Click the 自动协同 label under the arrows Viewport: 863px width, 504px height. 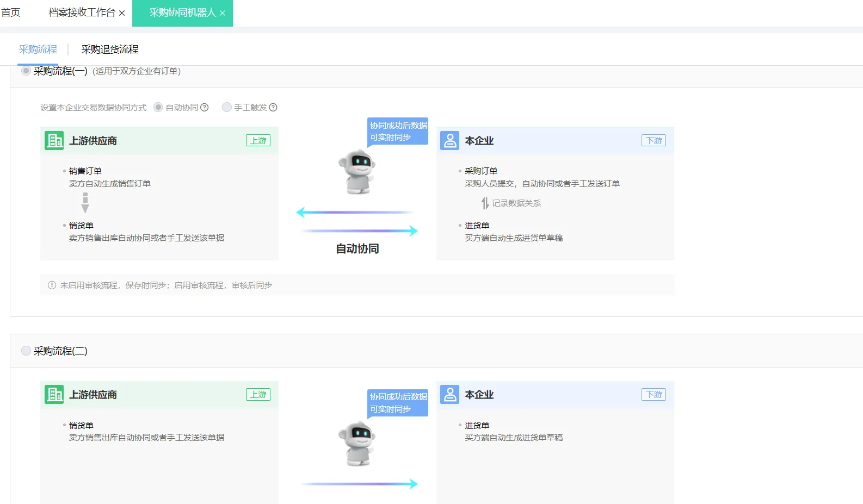pos(357,249)
